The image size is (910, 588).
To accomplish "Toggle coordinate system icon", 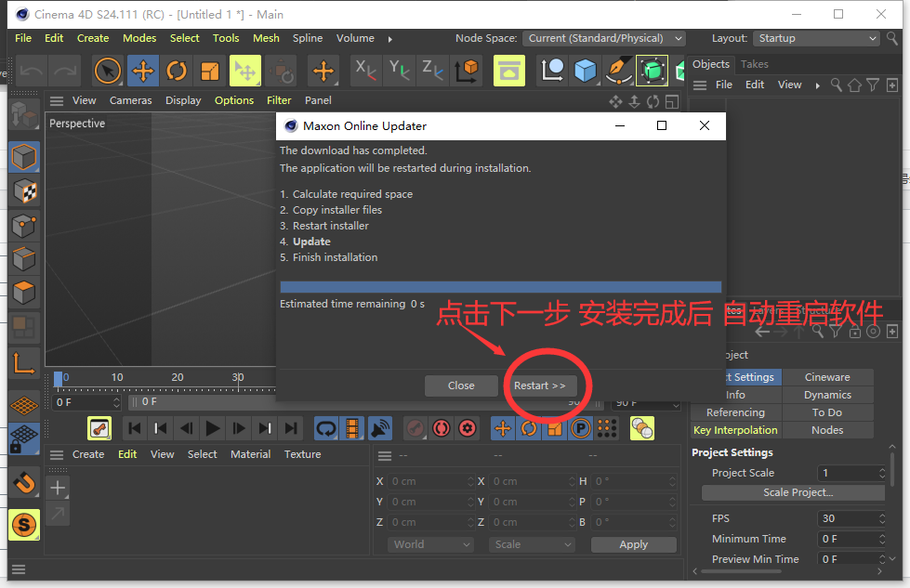I will tap(466, 71).
